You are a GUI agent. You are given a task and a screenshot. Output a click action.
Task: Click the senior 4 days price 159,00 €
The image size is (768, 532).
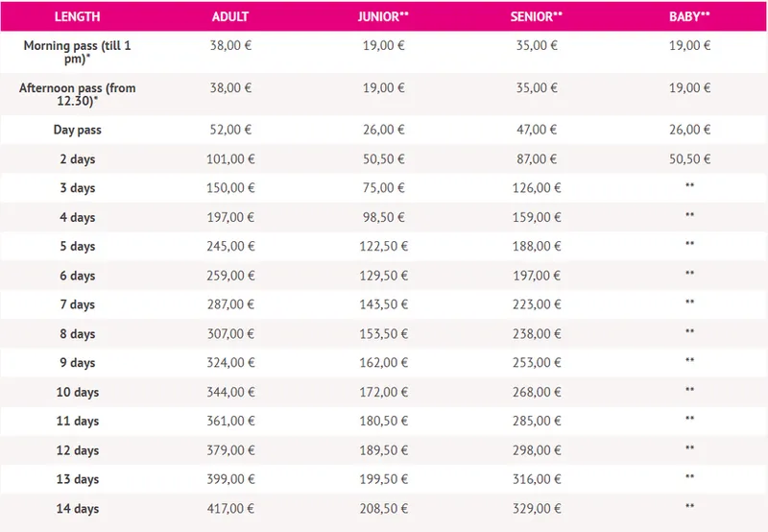point(537,217)
